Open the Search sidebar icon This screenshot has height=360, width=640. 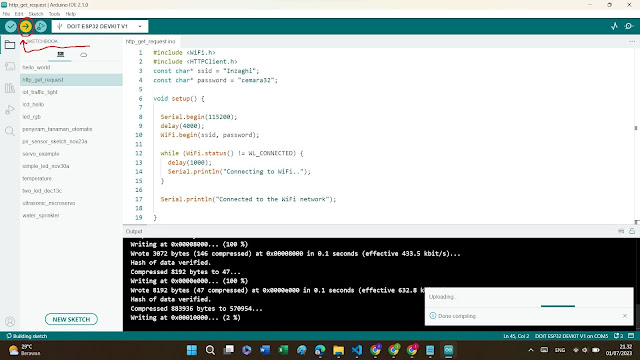(x=10, y=131)
